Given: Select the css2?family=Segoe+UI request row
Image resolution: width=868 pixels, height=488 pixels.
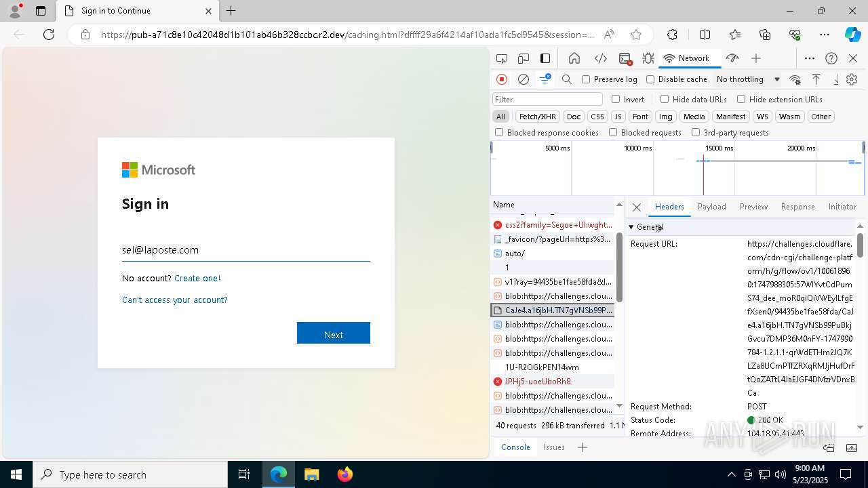Looking at the screenshot, I should tap(553, 225).
